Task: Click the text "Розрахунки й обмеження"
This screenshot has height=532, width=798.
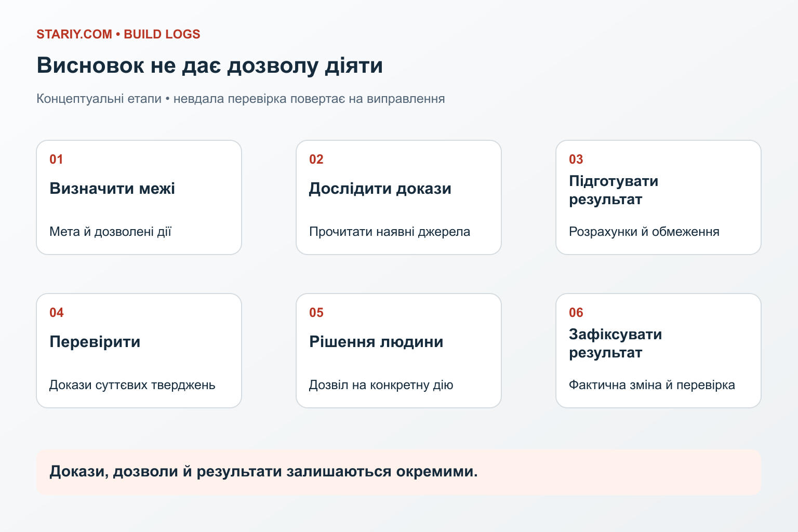Action: pos(644,232)
